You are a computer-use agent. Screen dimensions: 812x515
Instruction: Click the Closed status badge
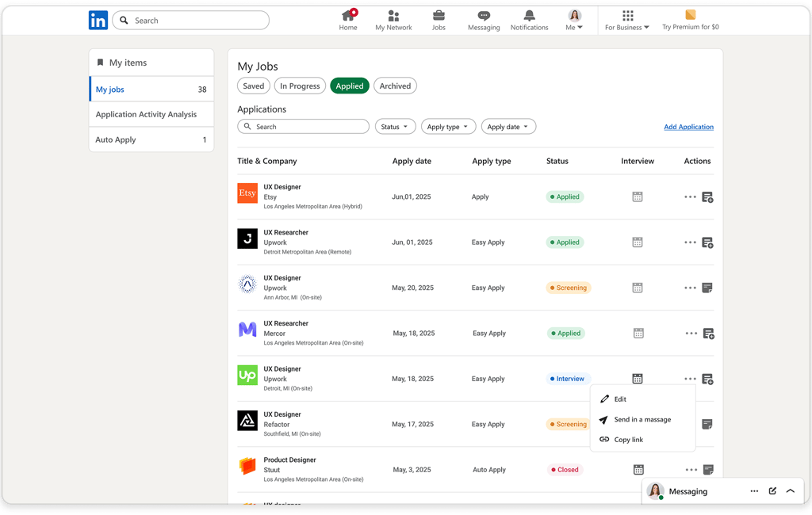(565, 470)
